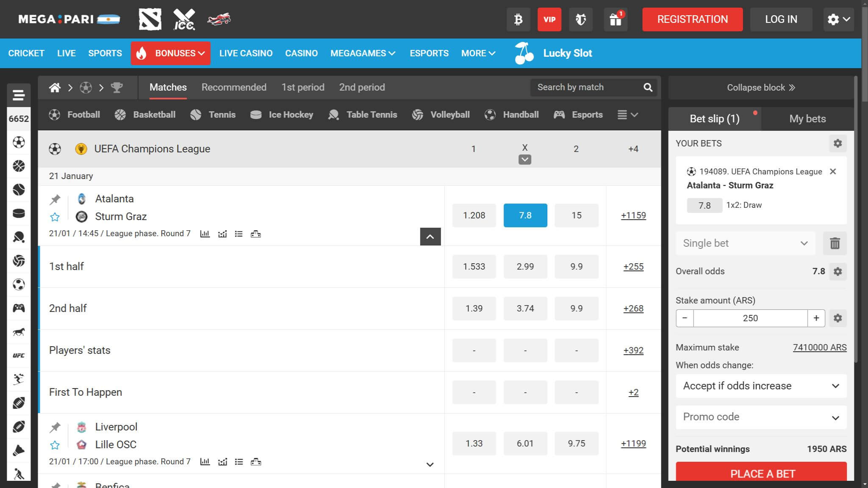Screen dimensions: 868x488
Task: Select horse racing in left sidebar
Action: tap(19, 332)
